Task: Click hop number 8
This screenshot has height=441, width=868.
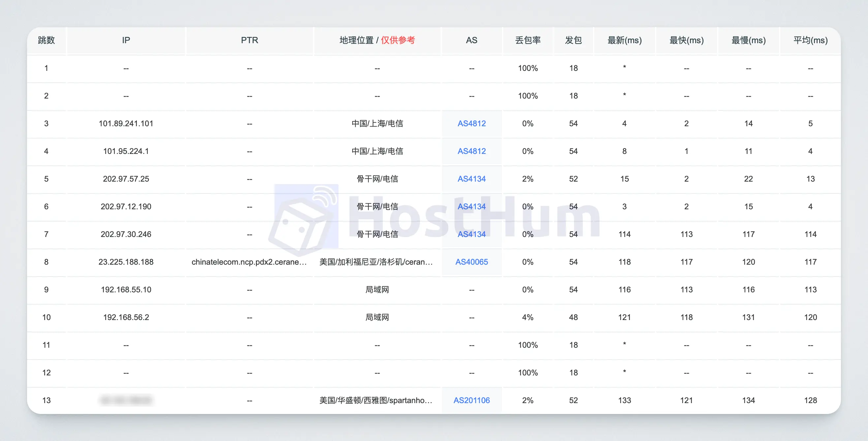Action: tap(46, 262)
